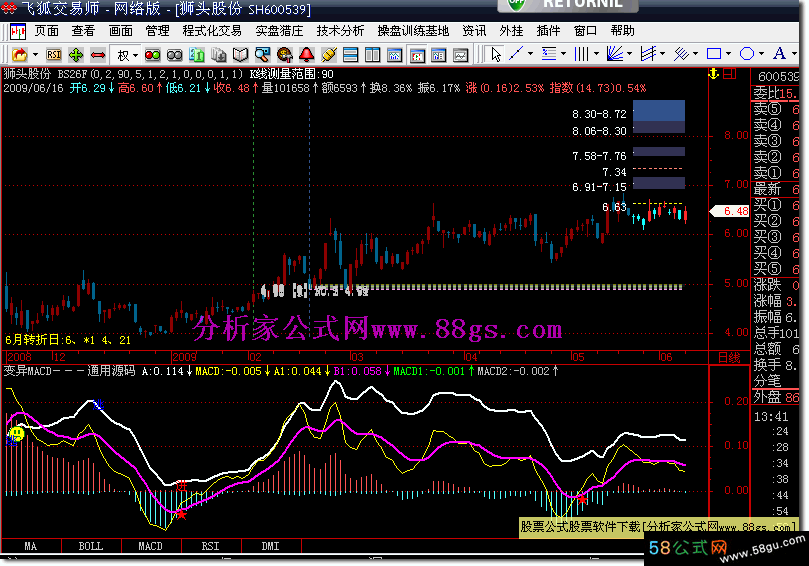Screen dimensions: 809x566
Task: Click the numbered 2-1 pages icon
Action: [197, 54]
